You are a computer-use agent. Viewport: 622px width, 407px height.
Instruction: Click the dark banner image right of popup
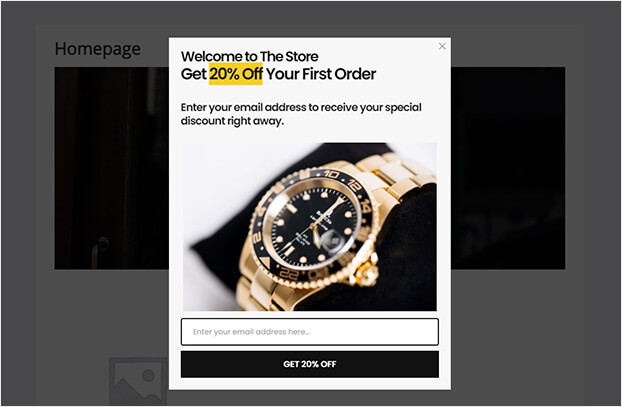click(x=508, y=168)
